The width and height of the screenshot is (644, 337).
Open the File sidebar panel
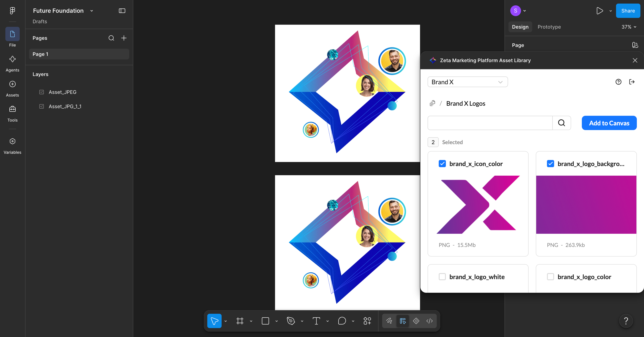click(12, 37)
